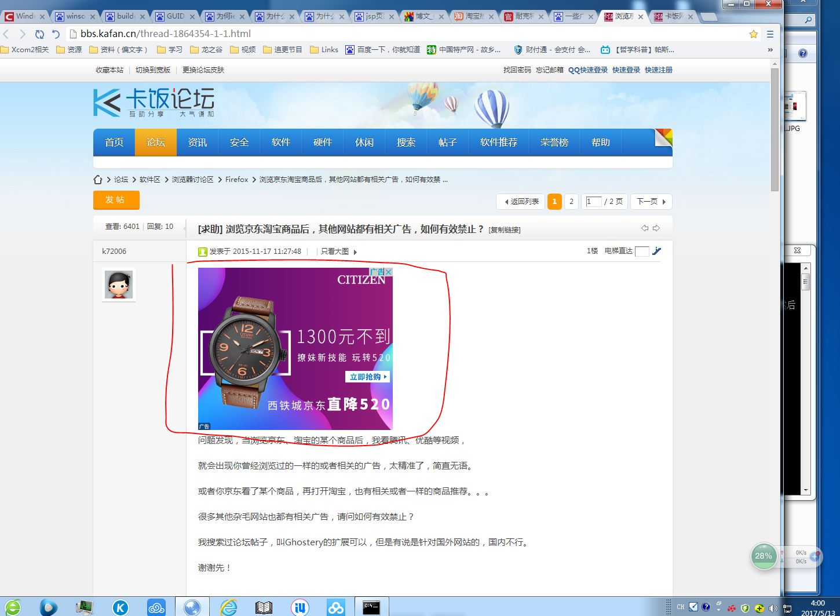
Task: Open the 浏览器讨论区 breadcrumb link
Action: pos(193,180)
